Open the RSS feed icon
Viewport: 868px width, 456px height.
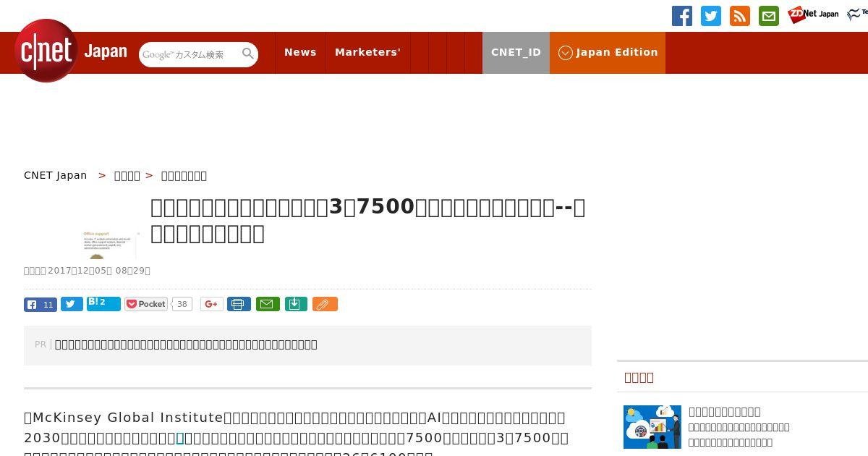coord(740,16)
